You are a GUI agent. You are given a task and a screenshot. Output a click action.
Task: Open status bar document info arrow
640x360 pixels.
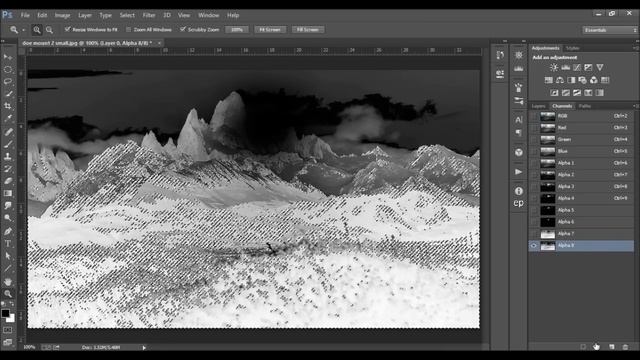coord(144,348)
